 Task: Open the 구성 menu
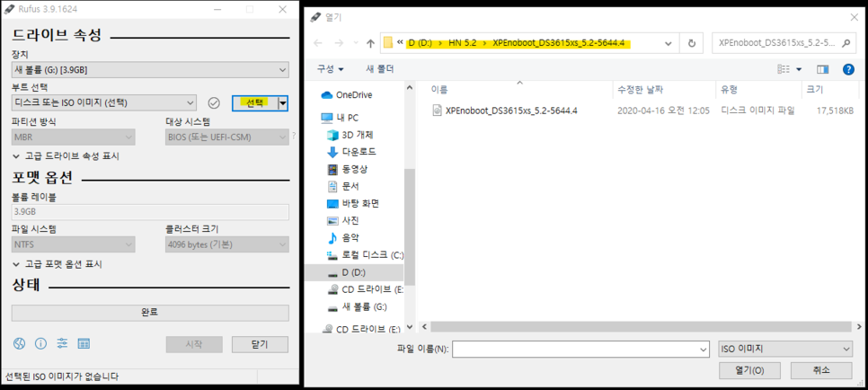click(330, 69)
